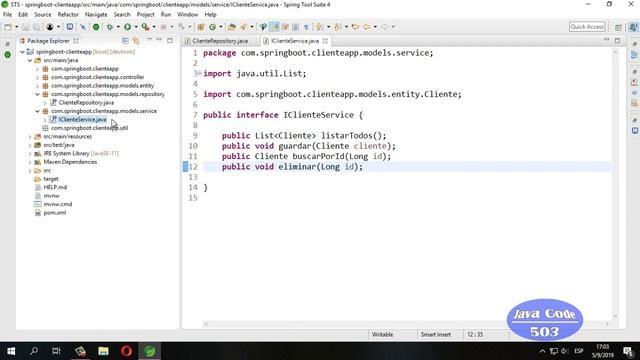This screenshot has height=360, width=640.
Task: Expand the src/main/resources folder
Action: coord(30,137)
